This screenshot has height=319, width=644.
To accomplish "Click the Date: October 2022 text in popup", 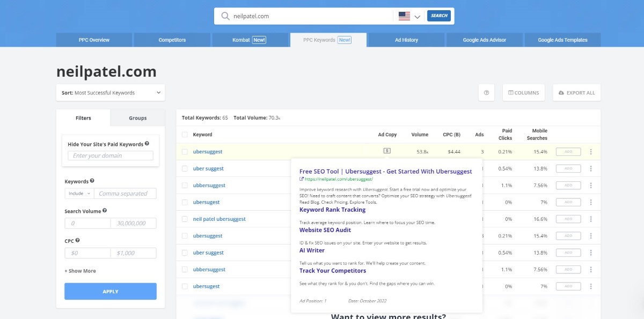I will 367,301.
